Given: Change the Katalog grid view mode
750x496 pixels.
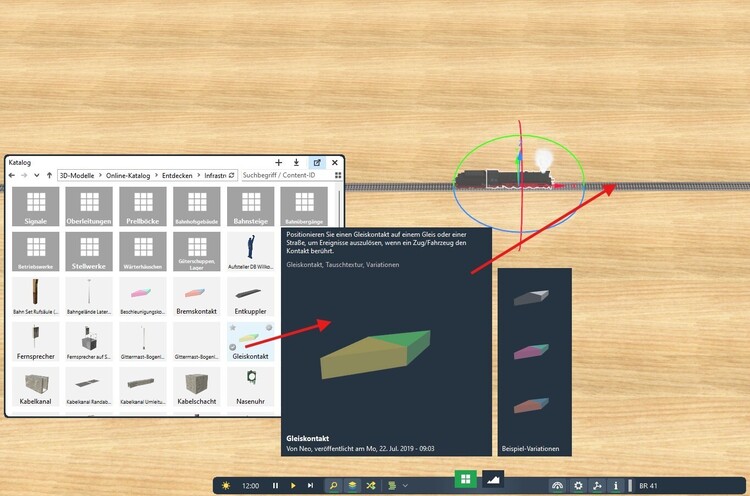Looking at the screenshot, I should 338,176.
